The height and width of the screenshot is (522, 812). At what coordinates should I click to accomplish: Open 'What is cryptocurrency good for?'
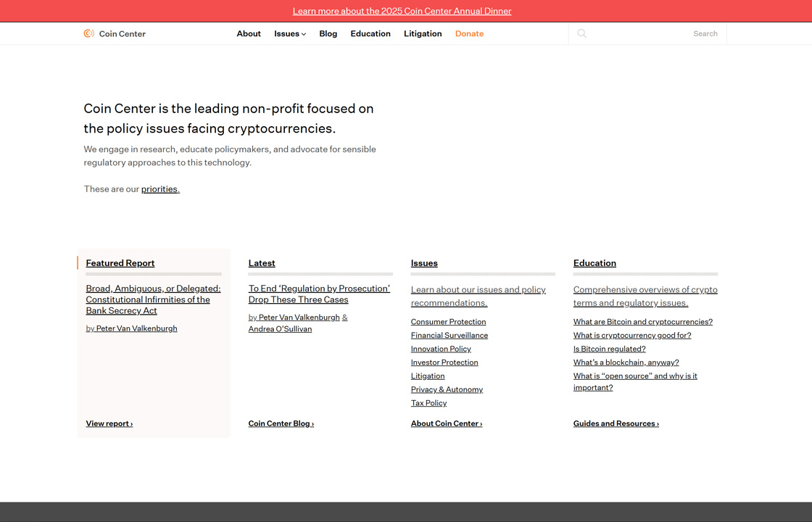point(632,336)
